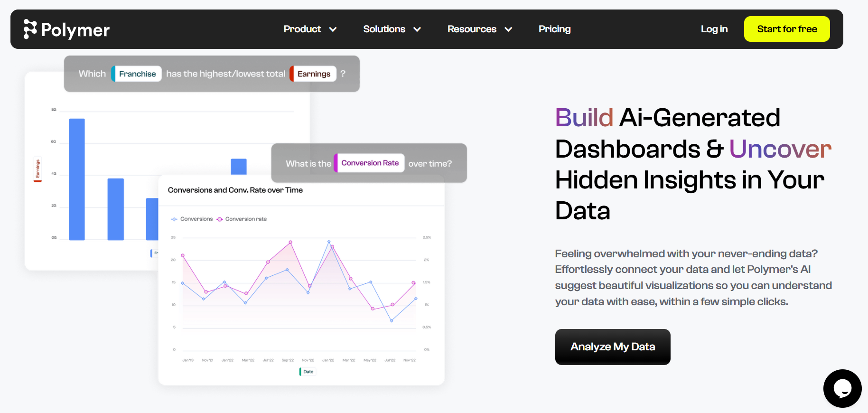Click the Conversion rate legend entry

click(242, 219)
